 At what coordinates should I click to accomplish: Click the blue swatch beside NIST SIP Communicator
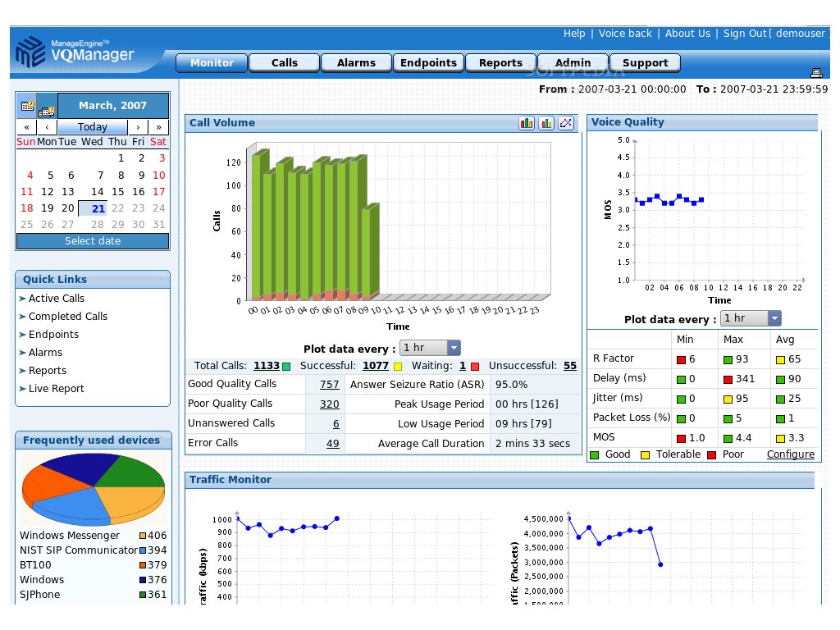(x=143, y=550)
